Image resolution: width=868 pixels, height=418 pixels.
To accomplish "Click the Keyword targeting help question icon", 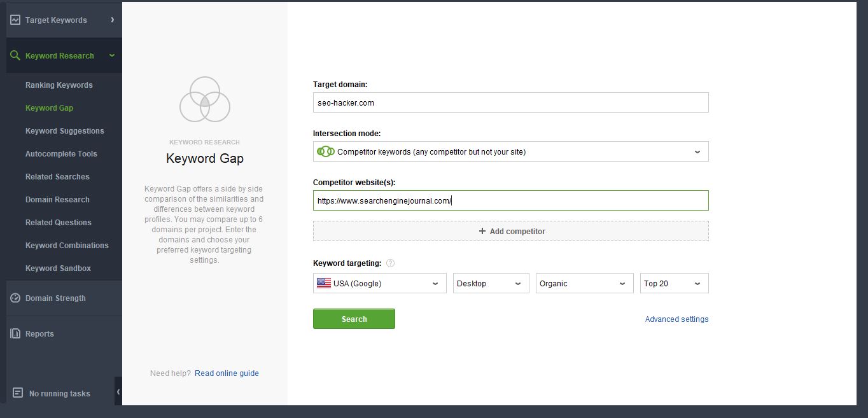I will coord(390,263).
